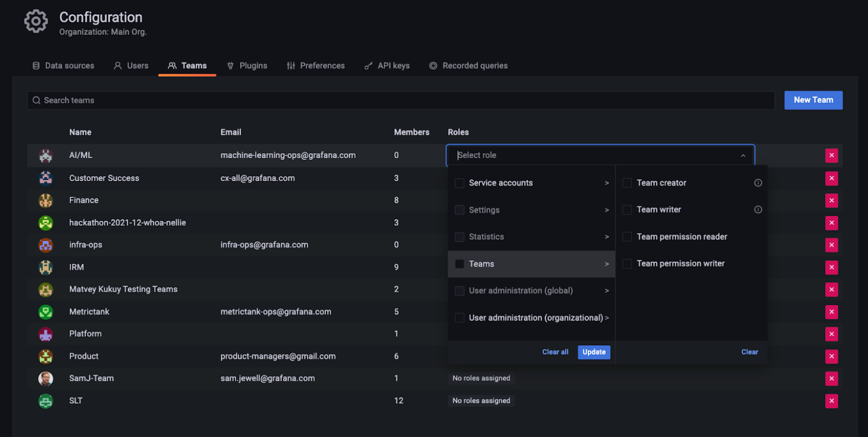Click the Plugins shield icon
The width and height of the screenshot is (868, 437).
coord(230,65)
